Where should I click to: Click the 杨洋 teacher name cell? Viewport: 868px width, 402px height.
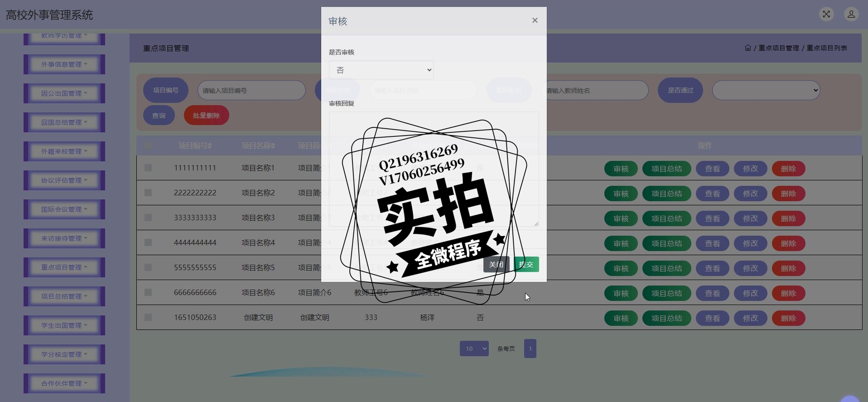pyautogui.click(x=427, y=317)
